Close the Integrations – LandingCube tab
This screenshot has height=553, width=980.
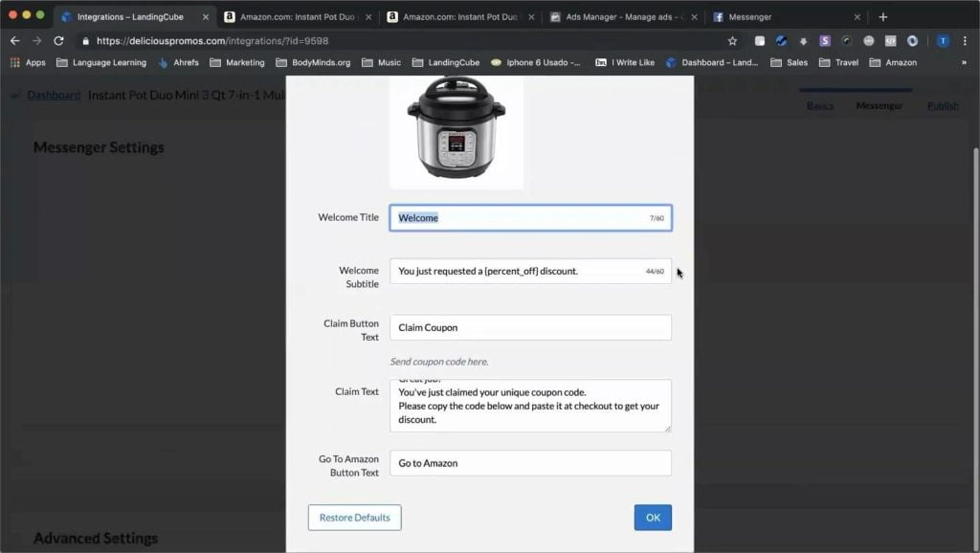coord(206,17)
